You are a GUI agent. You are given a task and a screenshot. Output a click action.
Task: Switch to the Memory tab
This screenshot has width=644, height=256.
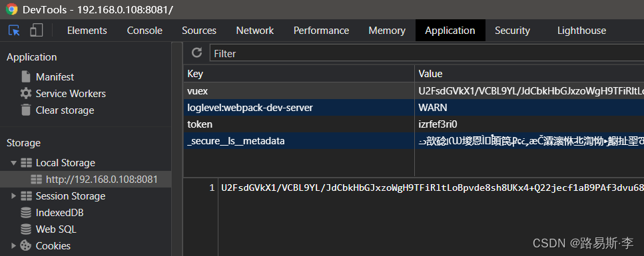(387, 31)
